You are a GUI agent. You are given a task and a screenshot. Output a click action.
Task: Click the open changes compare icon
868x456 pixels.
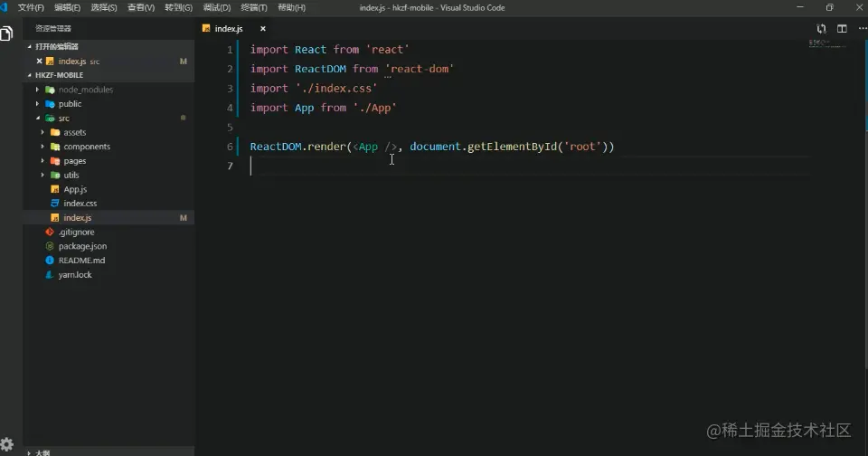pyautogui.click(x=822, y=29)
